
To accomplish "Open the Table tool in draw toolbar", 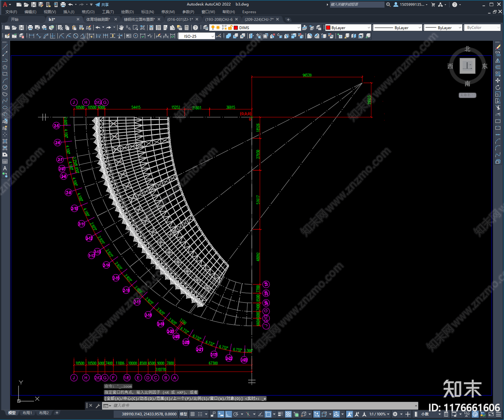I will (x=5, y=162).
